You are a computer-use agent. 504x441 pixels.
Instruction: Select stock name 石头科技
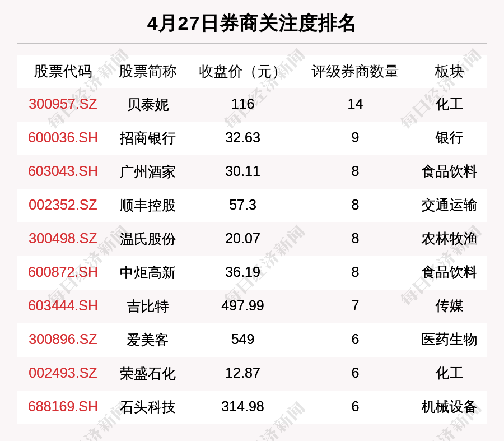click(147, 407)
